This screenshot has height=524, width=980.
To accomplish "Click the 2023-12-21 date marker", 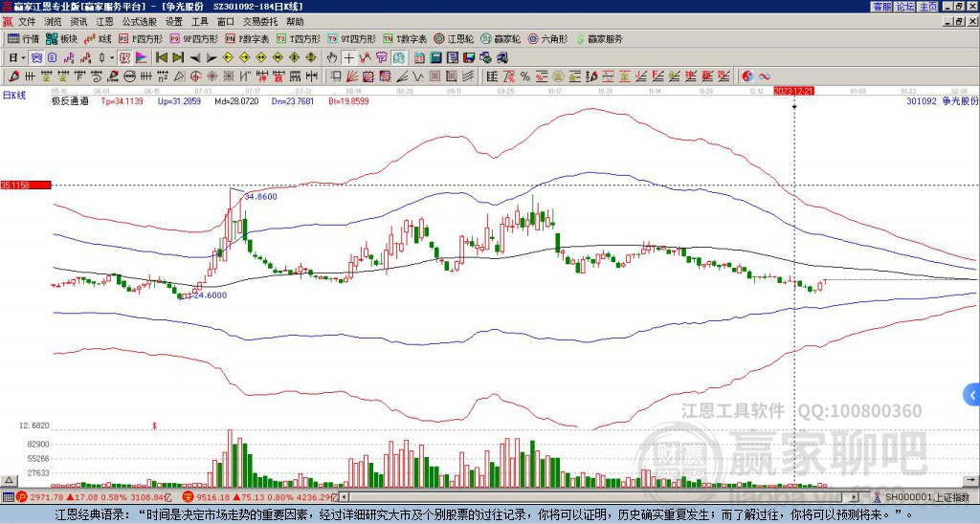I will [x=793, y=91].
